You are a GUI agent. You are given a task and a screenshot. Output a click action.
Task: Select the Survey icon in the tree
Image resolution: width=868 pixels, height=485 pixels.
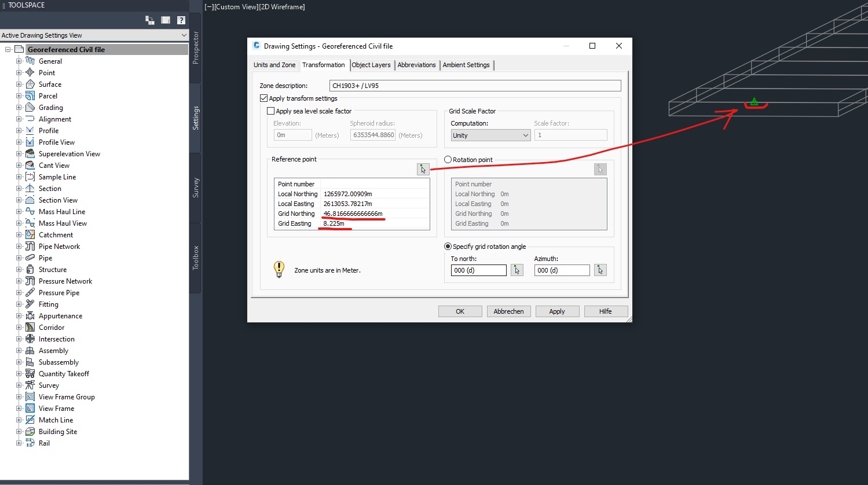pos(30,385)
